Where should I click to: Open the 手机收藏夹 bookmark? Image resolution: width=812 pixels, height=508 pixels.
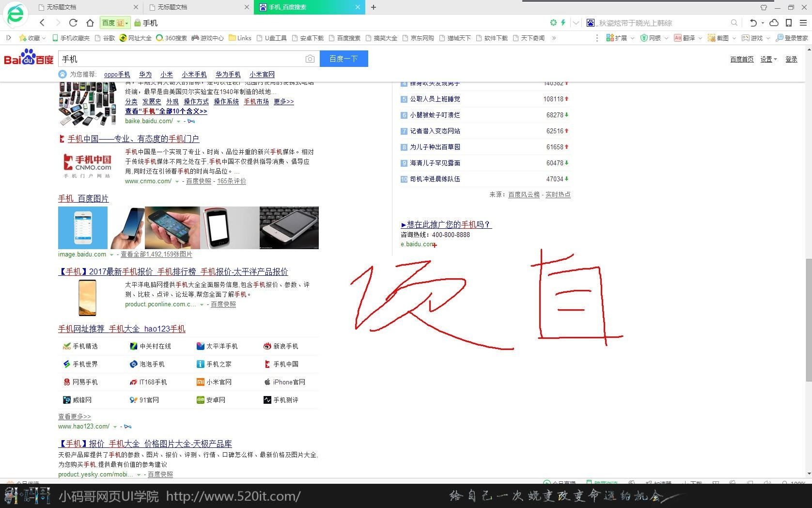pos(71,38)
